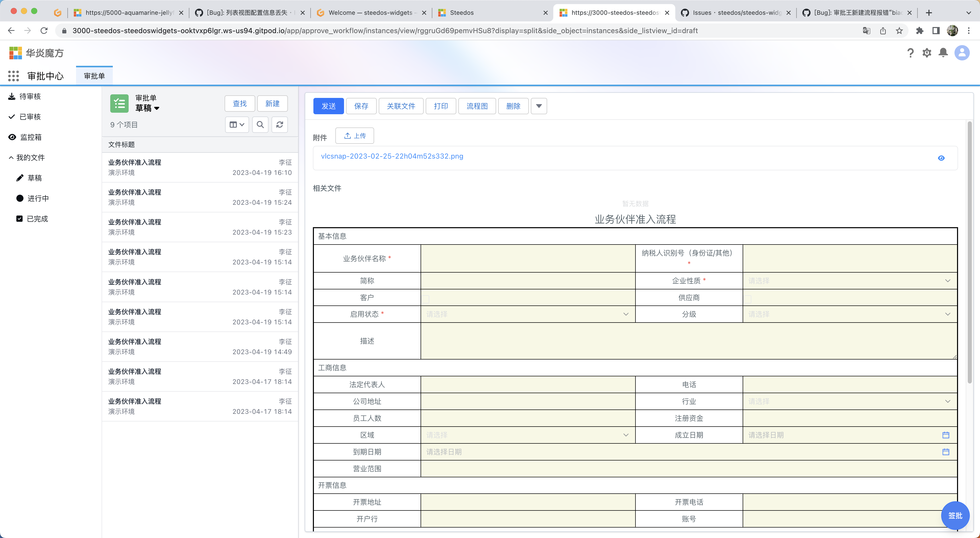This screenshot has height=538, width=980.
Task: Open the settings gear icon
Action: pyautogui.click(x=927, y=53)
